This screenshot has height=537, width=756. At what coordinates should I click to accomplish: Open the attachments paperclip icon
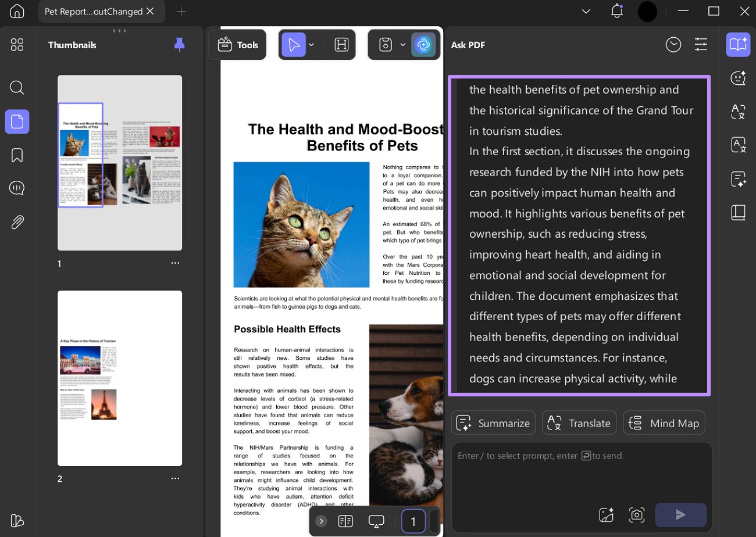click(17, 222)
